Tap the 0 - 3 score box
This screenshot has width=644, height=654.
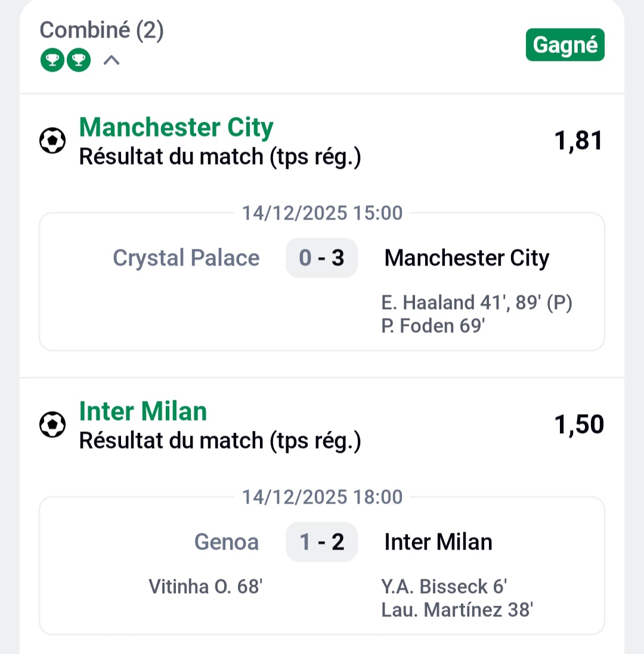point(321,258)
